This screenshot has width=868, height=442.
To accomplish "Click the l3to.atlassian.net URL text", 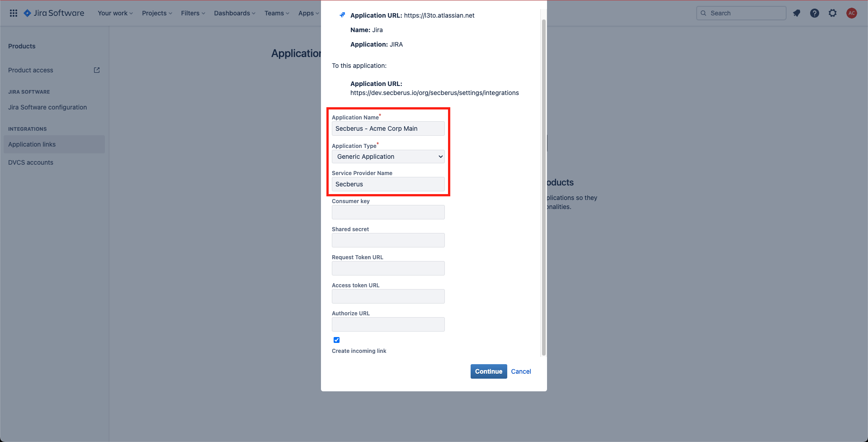I will [x=439, y=15].
